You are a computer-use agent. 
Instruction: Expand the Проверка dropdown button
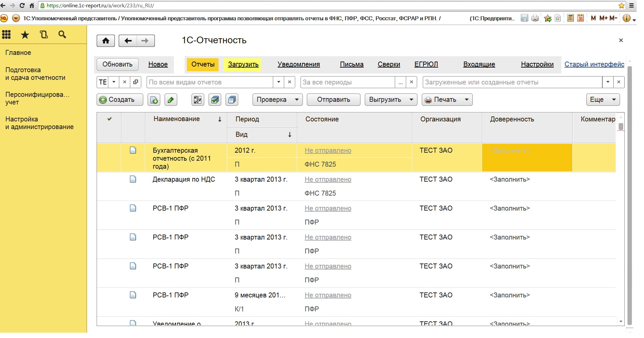(x=297, y=99)
